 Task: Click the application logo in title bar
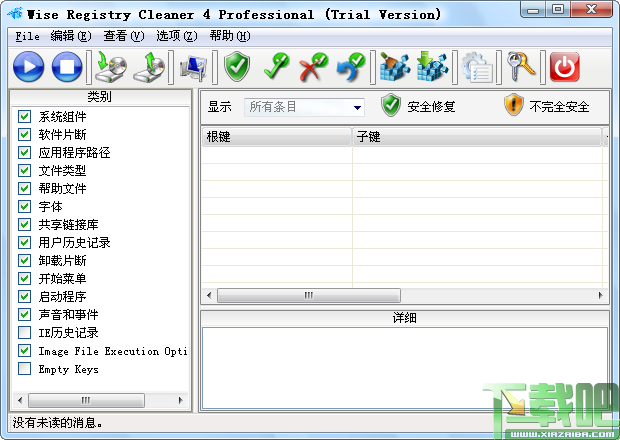[x=15, y=13]
